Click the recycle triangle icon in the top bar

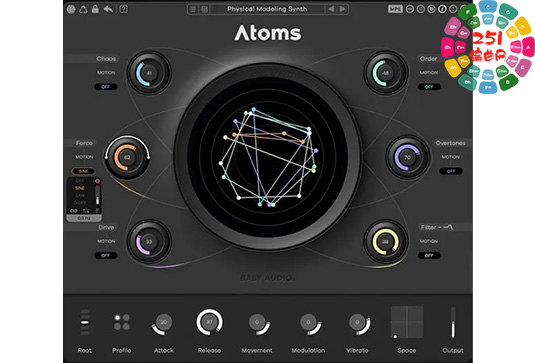pos(83,9)
